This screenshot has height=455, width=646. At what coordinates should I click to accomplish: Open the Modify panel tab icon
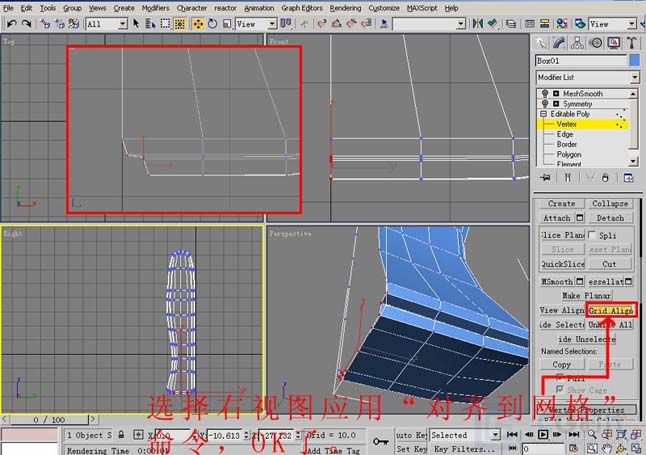pyautogui.click(x=559, y=43)
